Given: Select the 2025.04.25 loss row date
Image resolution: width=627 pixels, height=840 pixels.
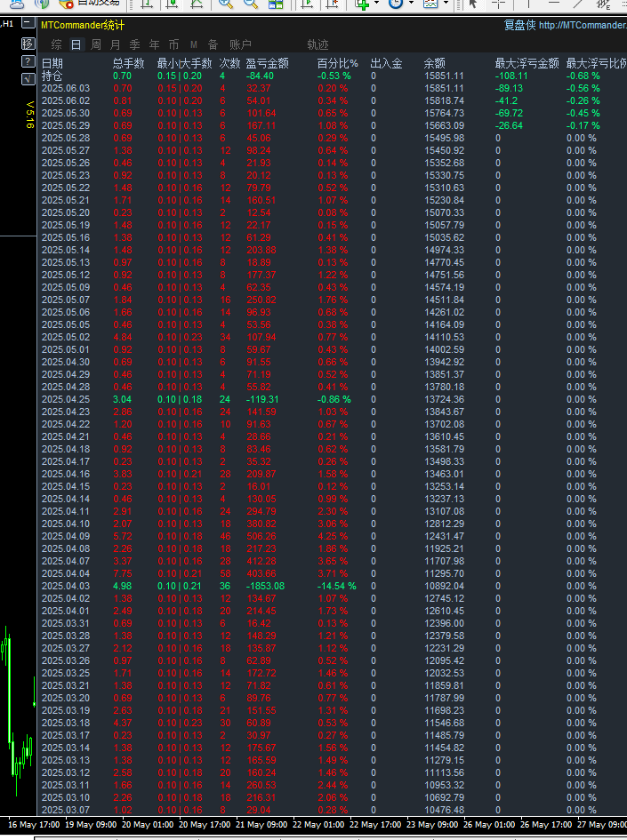Looking at the screenshot, I should 66,400.
